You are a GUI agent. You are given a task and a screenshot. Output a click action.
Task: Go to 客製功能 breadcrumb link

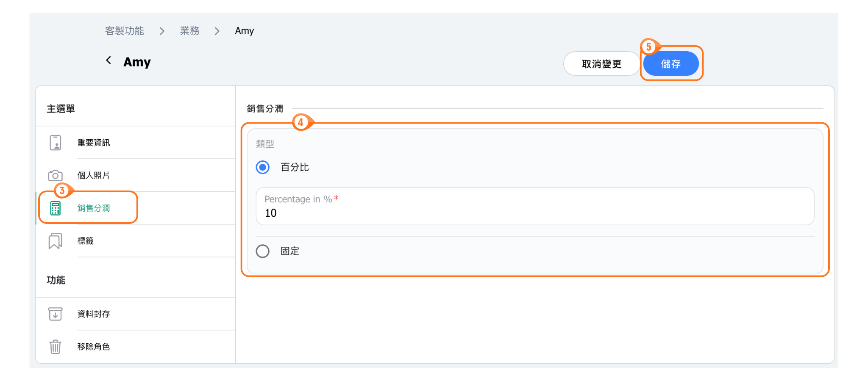click(x=124, y=31)
